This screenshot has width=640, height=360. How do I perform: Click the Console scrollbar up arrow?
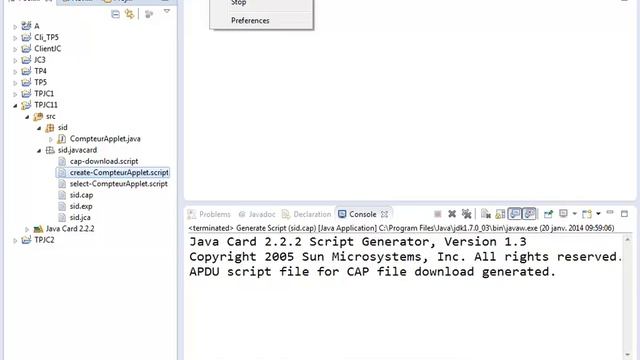click(x=628, y=240)
